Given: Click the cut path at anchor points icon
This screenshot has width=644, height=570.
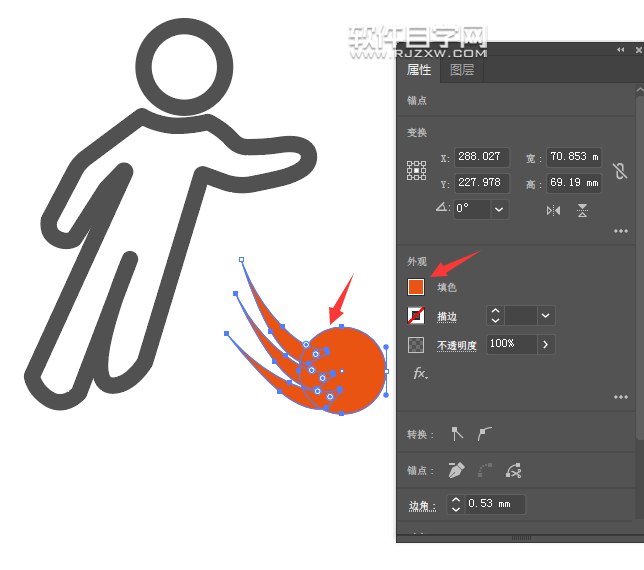Looking at the screenshot, I should 513,470.
